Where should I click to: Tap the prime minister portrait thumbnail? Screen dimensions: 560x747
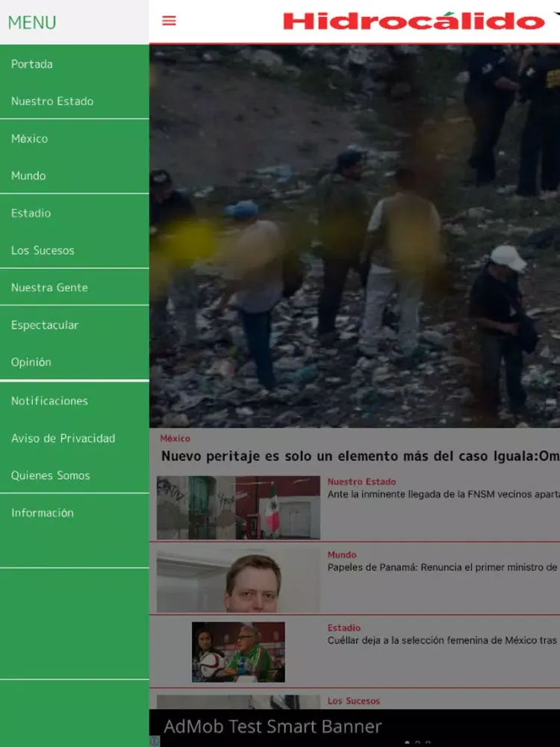[x=239, y=580]
